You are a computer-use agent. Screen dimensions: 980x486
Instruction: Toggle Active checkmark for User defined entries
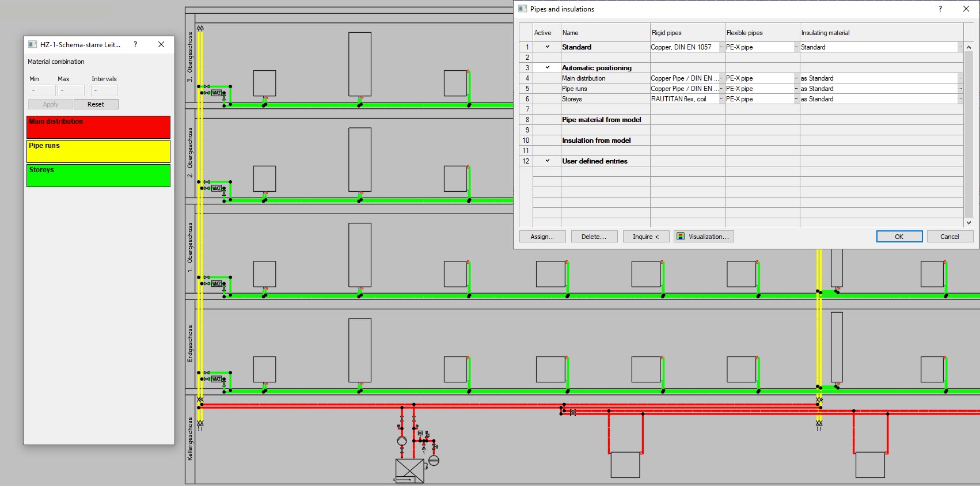click(x=547, y=161)
